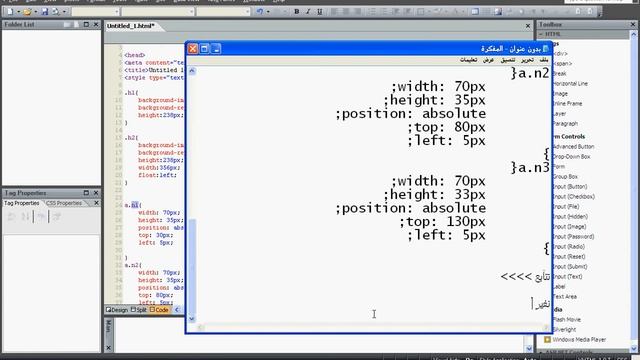This screenshot has height=360, width=640.
Task: Click the New Document icon in the toolbar
Action: [10, 11]
